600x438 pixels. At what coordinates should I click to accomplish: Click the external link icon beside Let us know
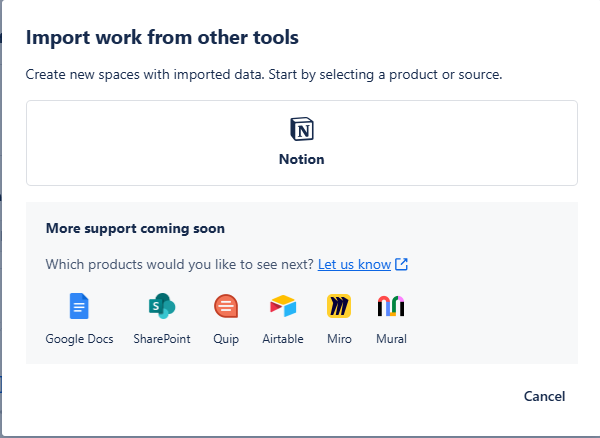coord(401,264)
